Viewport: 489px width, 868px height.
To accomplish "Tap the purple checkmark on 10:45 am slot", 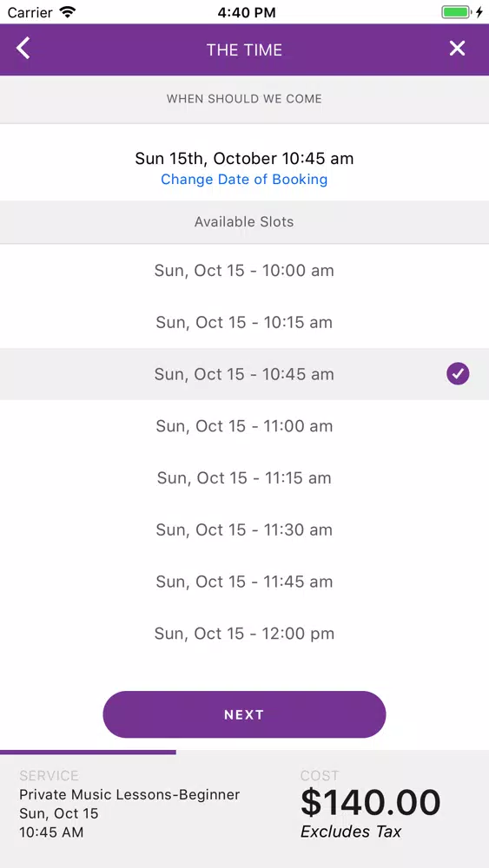I will [x=458, y=373].
